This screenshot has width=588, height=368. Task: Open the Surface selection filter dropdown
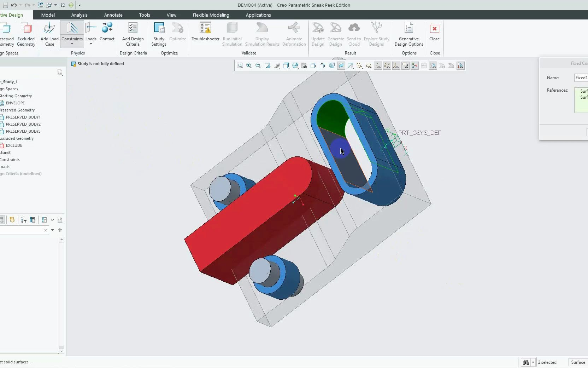coord(578,362)
